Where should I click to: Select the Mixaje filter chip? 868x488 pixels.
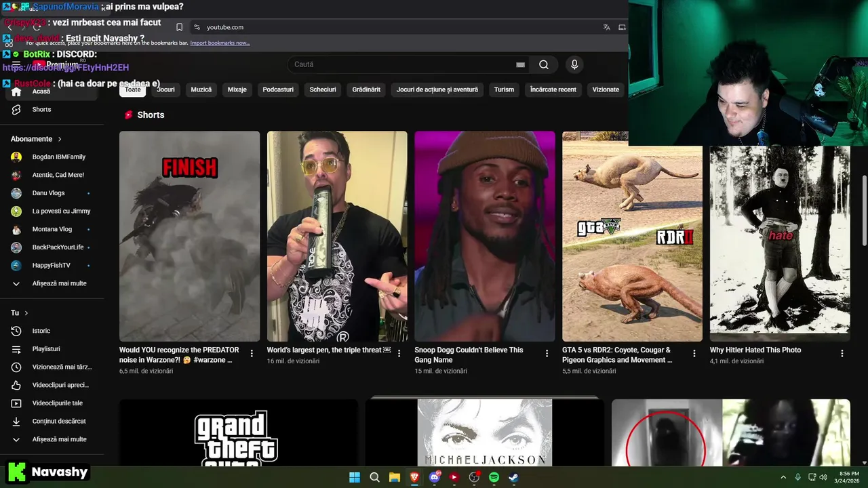click(x=237, y=89)
